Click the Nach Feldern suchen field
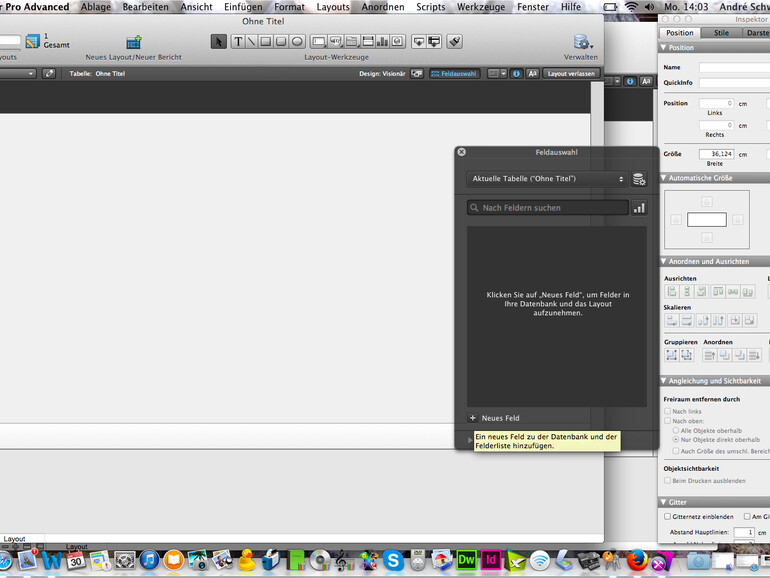Screen dimensions: 770x578 click(x=548, y=208)
